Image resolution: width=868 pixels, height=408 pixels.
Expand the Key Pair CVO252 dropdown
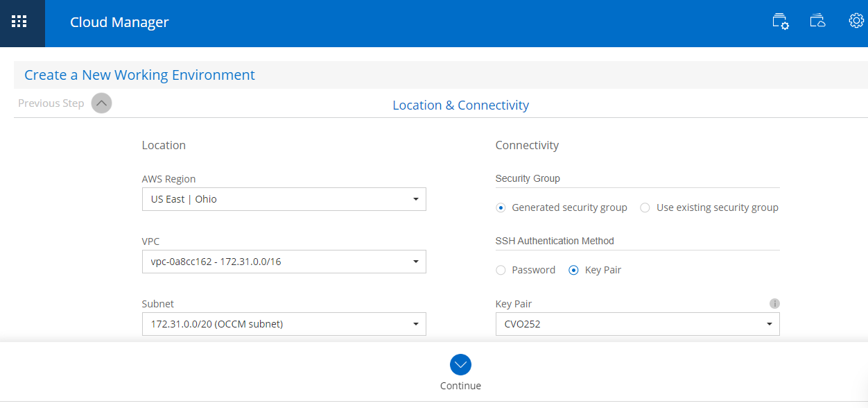coord(637,324)
